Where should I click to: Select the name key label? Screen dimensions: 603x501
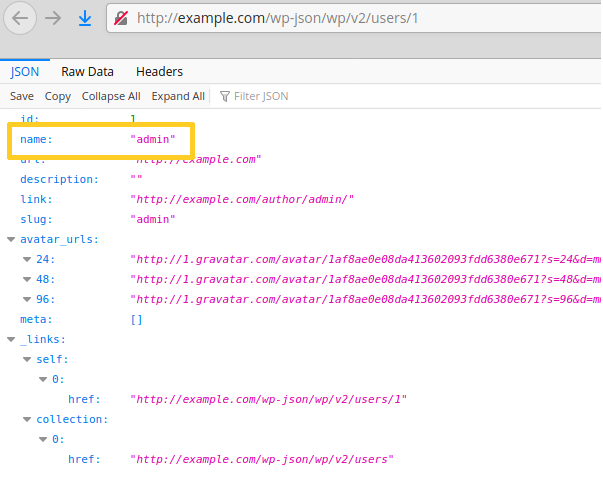pos(36,139)
